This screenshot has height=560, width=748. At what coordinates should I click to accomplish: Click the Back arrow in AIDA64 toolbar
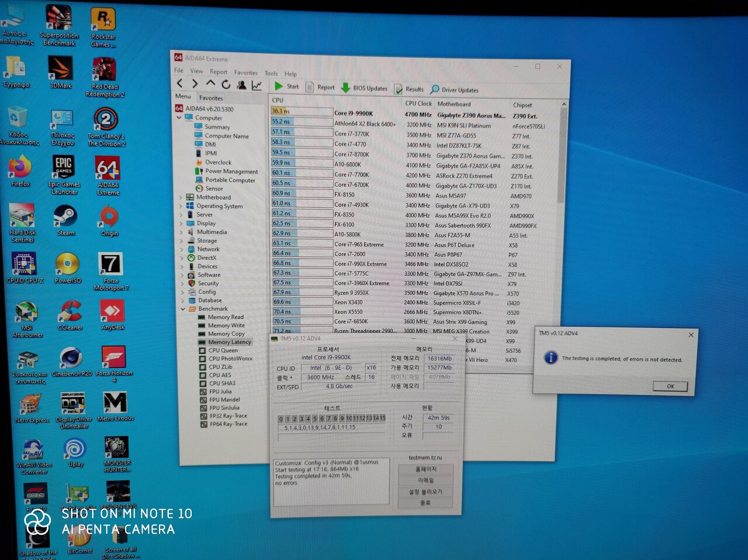click(x=180, y=84)
